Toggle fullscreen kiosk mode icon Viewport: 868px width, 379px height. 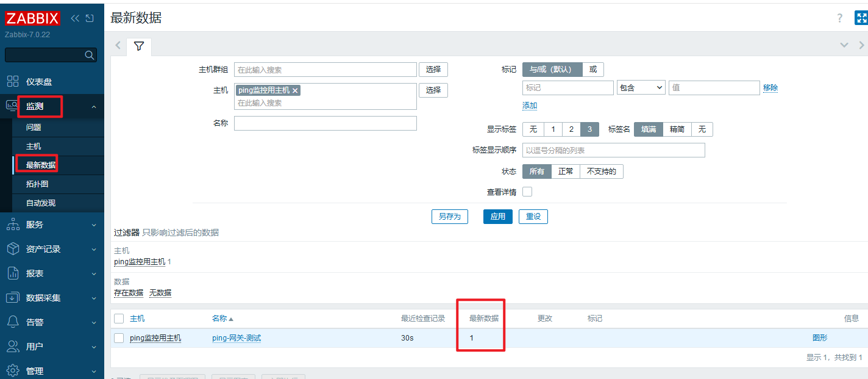pos(861,18)
